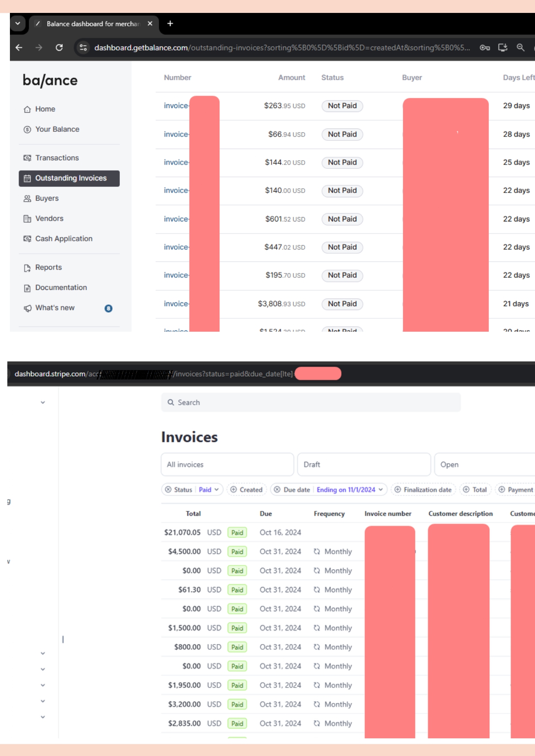Viewport: 535px width, 756px height.
Task: Click the install app icon in address bar
Action: point(503,47)
